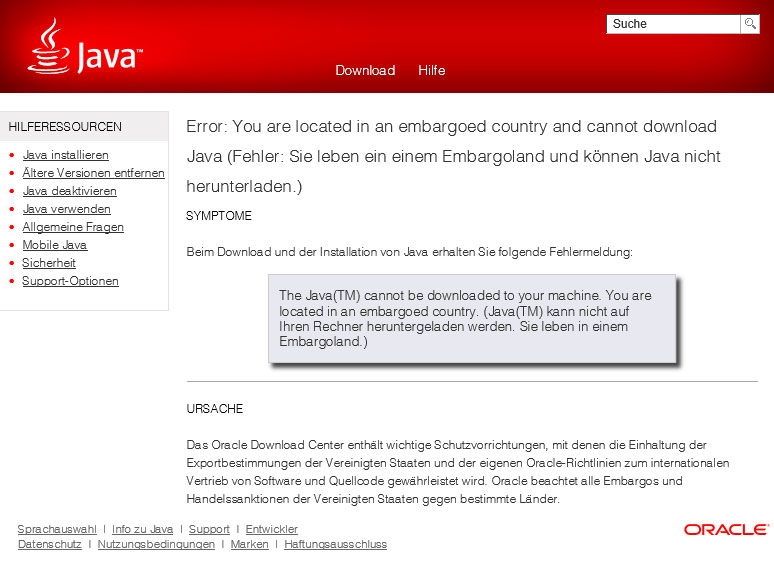
Task: Click the SYMPTOME section heading
Action: click(219, 216)
